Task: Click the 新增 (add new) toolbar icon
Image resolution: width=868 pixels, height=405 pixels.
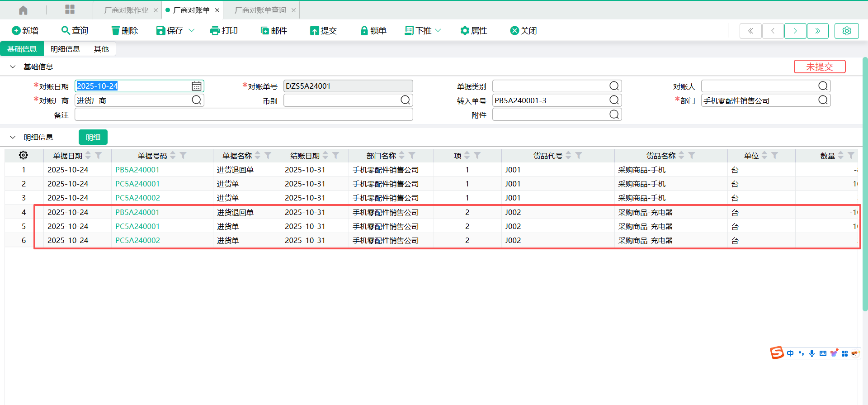Action: click(16, 31)
